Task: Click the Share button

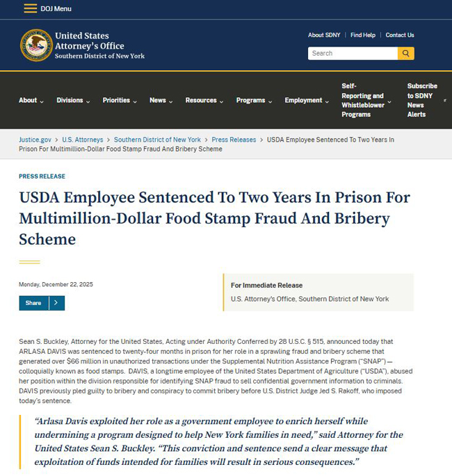Action: (33, 303)
